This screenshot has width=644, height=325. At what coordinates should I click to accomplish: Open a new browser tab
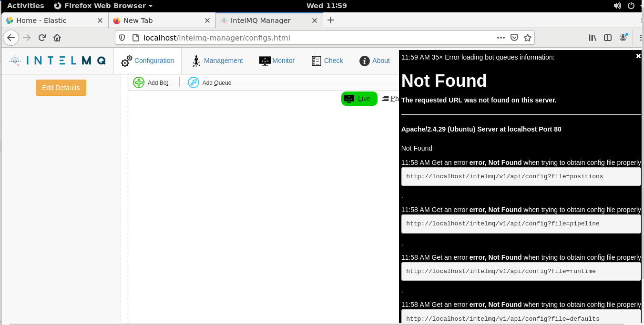[x=330, y=20]
